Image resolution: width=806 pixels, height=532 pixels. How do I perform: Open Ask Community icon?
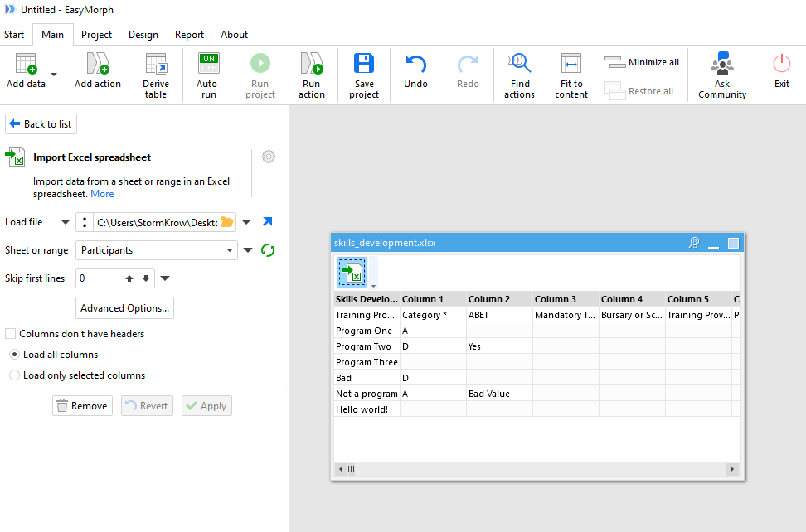722,64
